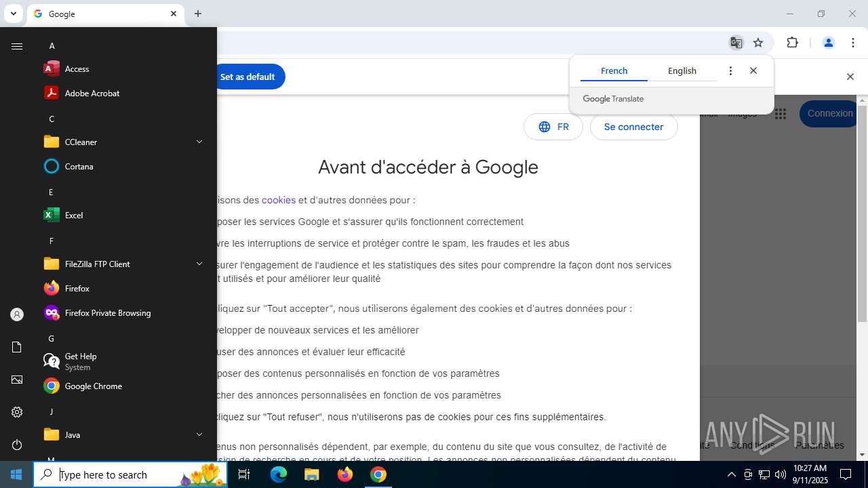
Task: Open Task View on the taskbar
Action: click(x=245, y=474)
